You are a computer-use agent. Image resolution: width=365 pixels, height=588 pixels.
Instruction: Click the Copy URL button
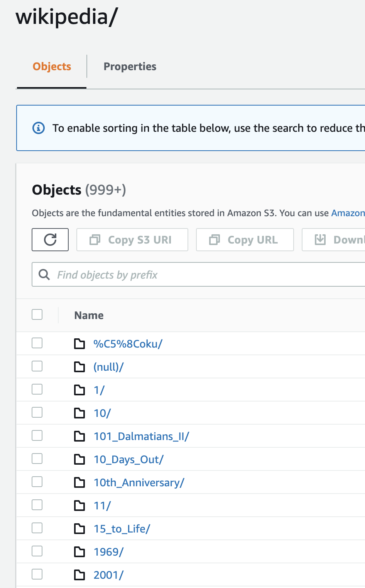tap(245, 240)
